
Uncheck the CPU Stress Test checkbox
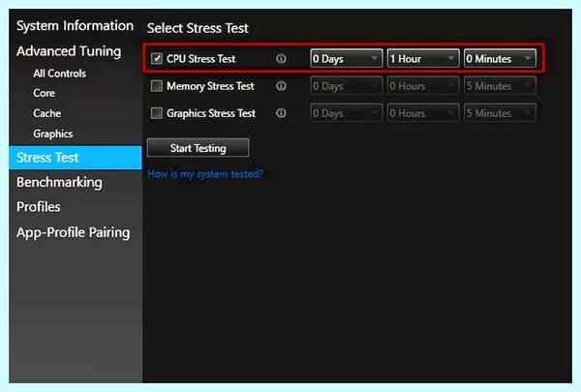click(157, 58)
